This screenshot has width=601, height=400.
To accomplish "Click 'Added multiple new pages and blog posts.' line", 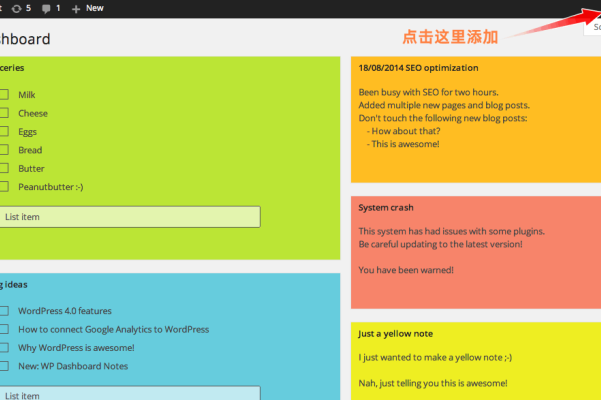I will (x=444, y=105).
